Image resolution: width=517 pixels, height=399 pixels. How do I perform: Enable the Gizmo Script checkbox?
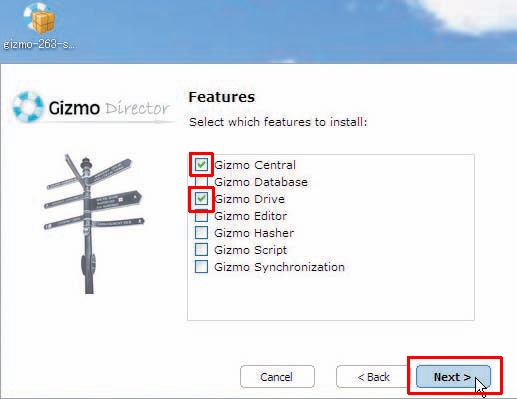click(x=201, y=250)
